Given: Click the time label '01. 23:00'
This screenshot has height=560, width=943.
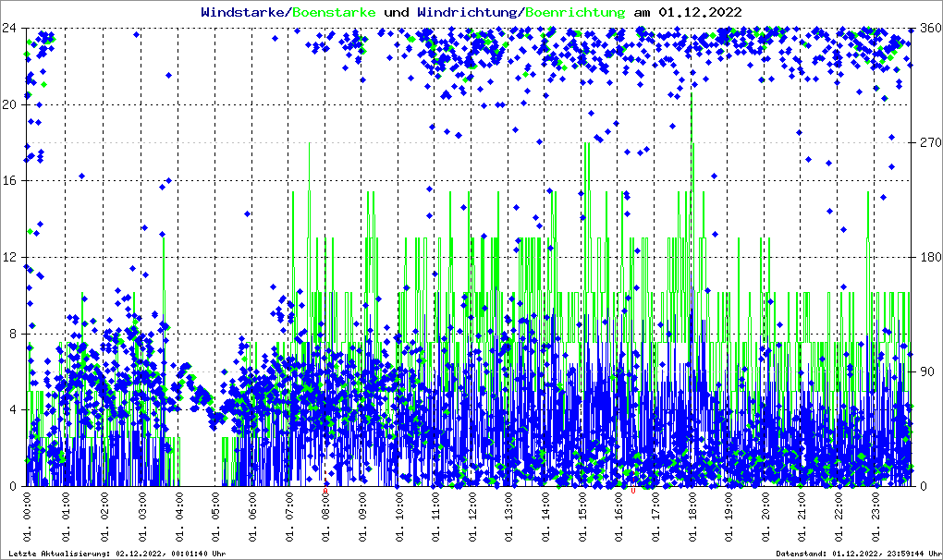Looking at the screenshot, I should [x=876, y=517].
